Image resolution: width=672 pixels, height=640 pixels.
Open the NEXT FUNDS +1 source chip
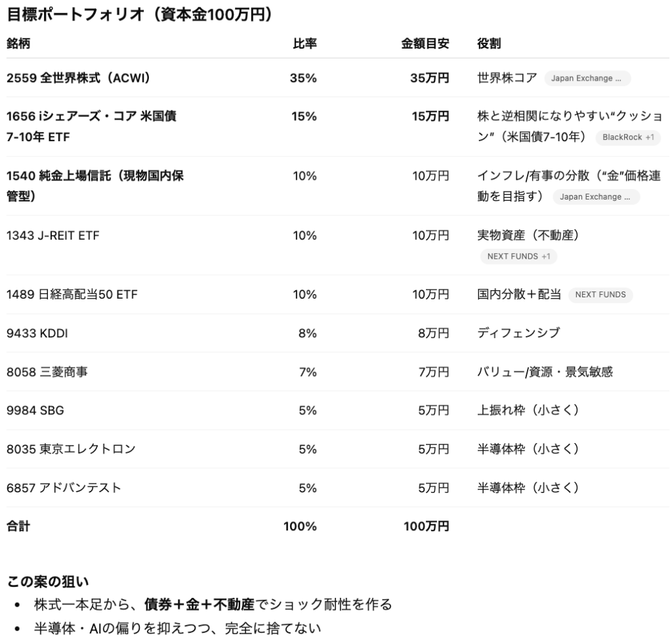(518, 257)
